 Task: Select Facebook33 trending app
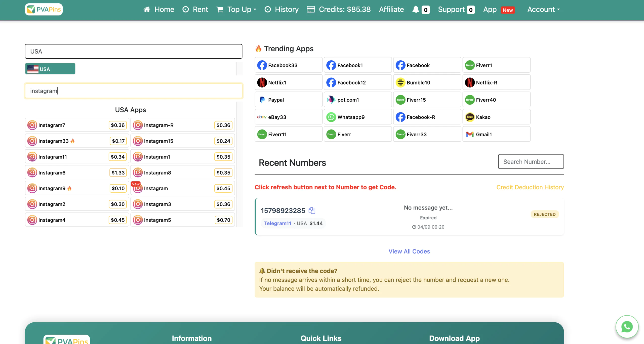click(289, 65)
